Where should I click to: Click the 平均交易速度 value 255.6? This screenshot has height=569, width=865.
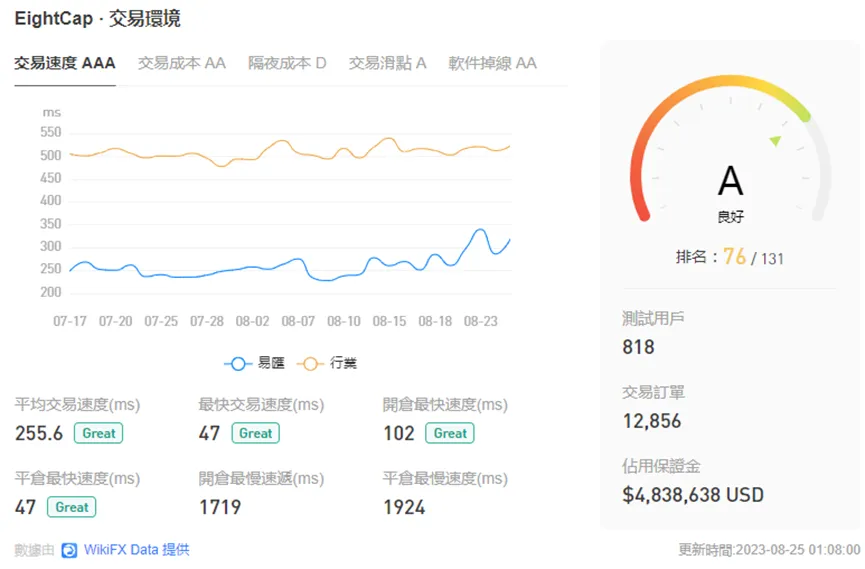[x=39, y=433]
